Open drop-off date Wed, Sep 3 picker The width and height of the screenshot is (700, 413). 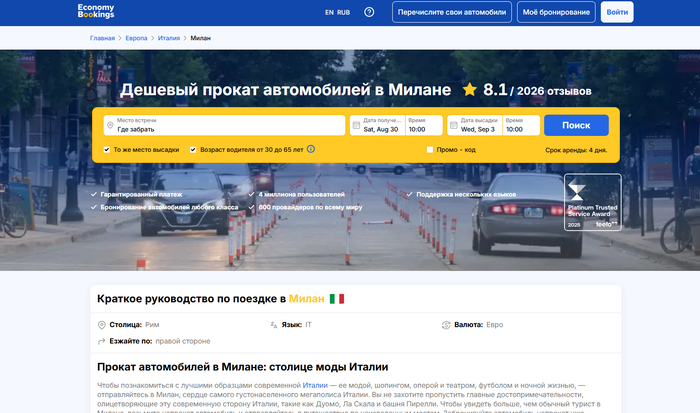click(475, 125)
